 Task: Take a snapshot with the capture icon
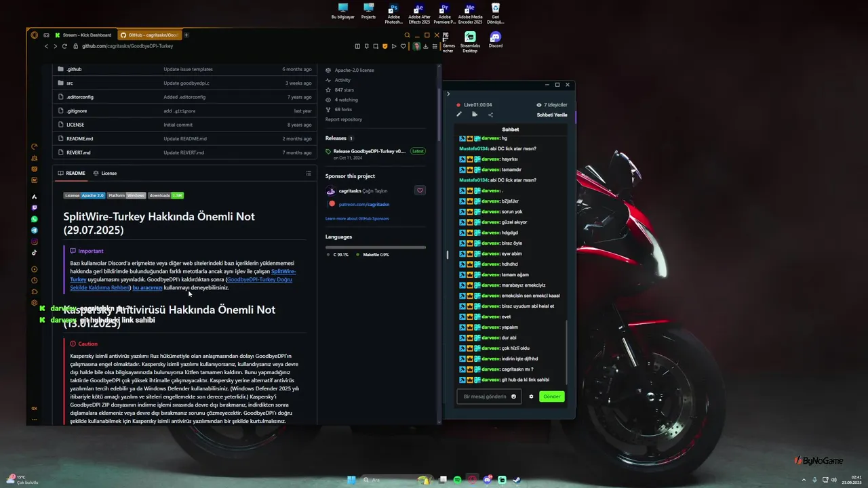click(376, 46)
